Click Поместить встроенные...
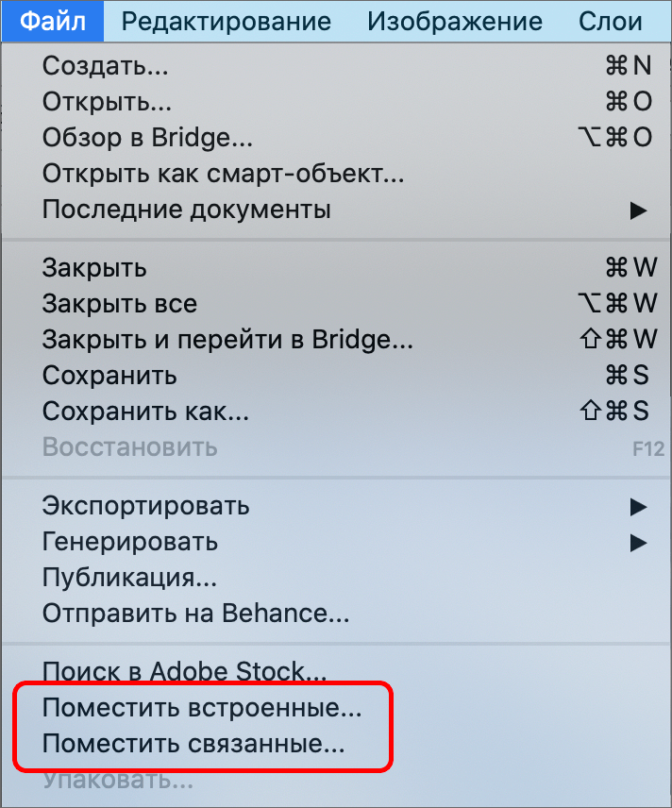This screenshot has width=672, height=808. tap(202, 709)
